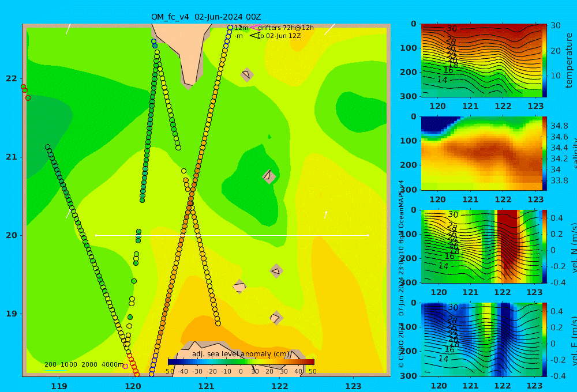Click the 30 tick on the temperature scale
577x392 pixels.
[555, 25]
